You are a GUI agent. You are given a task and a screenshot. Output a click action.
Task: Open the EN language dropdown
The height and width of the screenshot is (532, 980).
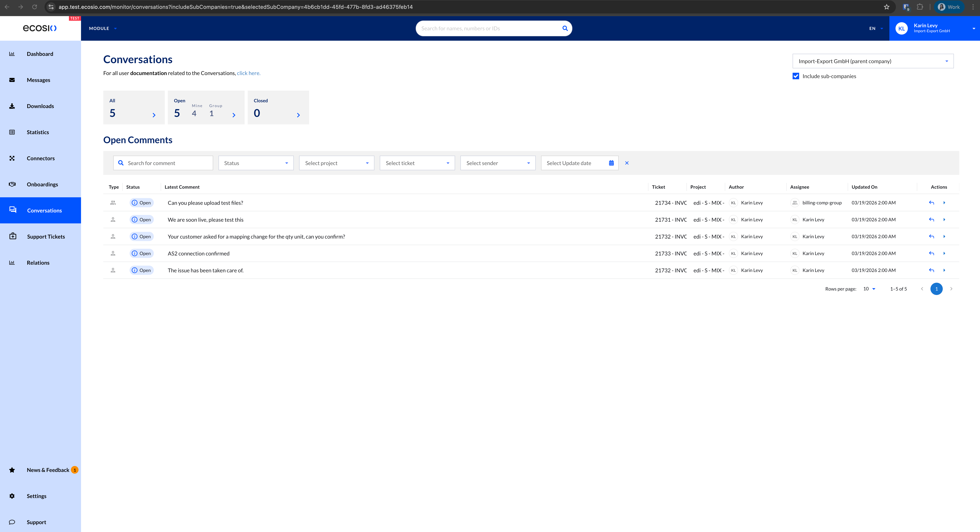coord(876,29)
